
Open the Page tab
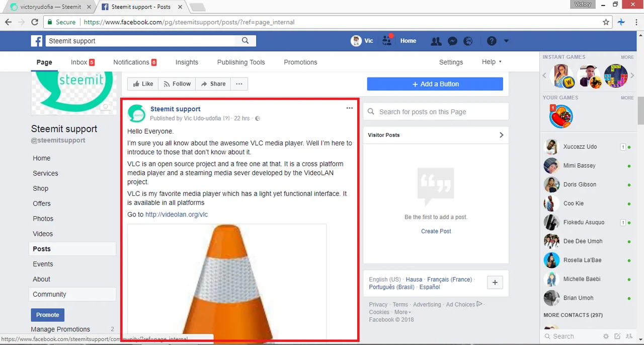(x=44, y=62)
